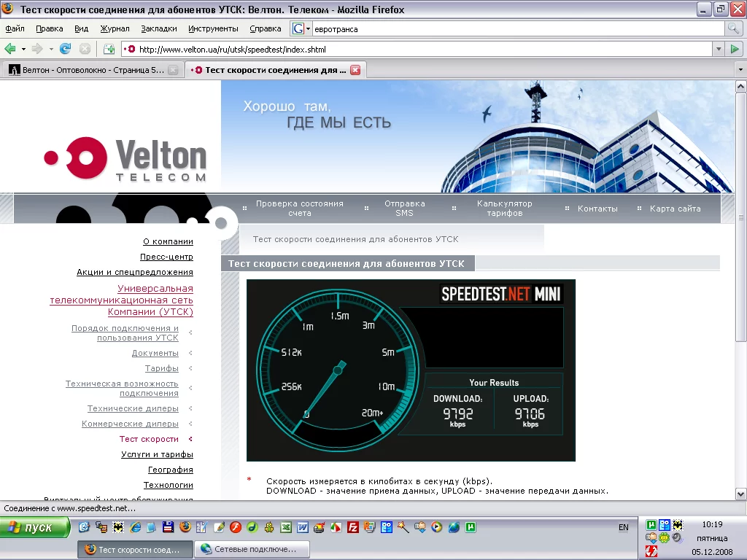Reload the current page
The height and width of the screenshot is (560, 747).
pos(65,49)
